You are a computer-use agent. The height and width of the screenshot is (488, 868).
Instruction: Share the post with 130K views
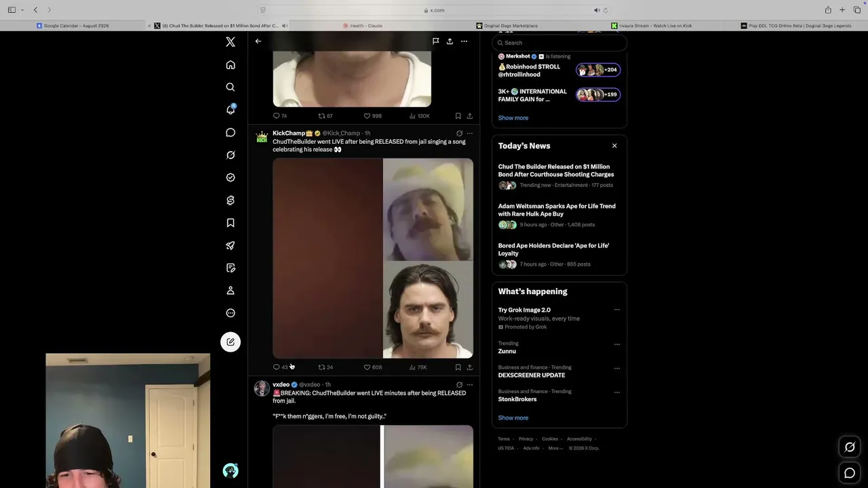[469, 116]
